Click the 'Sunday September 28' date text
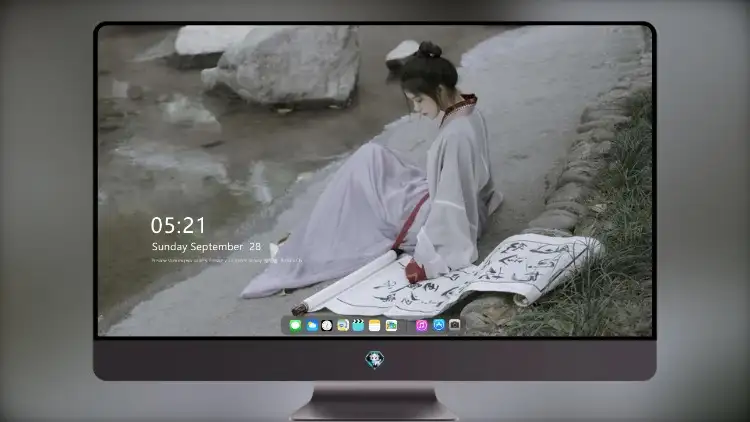The image size is (750, 422). (x=206, y=247)
